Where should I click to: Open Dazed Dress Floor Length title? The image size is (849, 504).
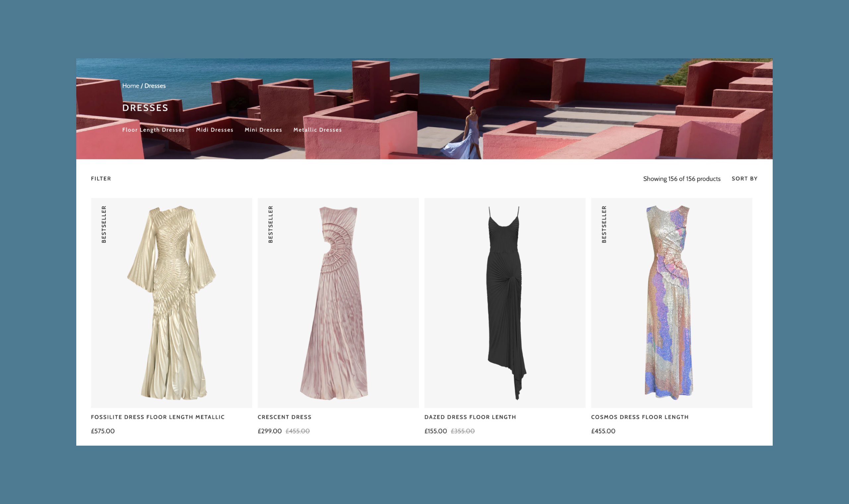(470, 417)
